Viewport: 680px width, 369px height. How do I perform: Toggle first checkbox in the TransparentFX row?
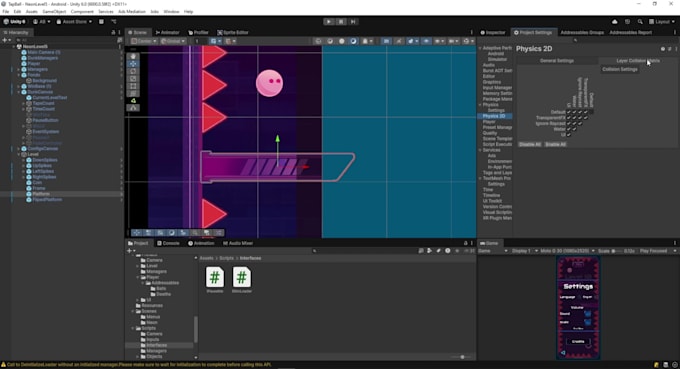(569, 118)
